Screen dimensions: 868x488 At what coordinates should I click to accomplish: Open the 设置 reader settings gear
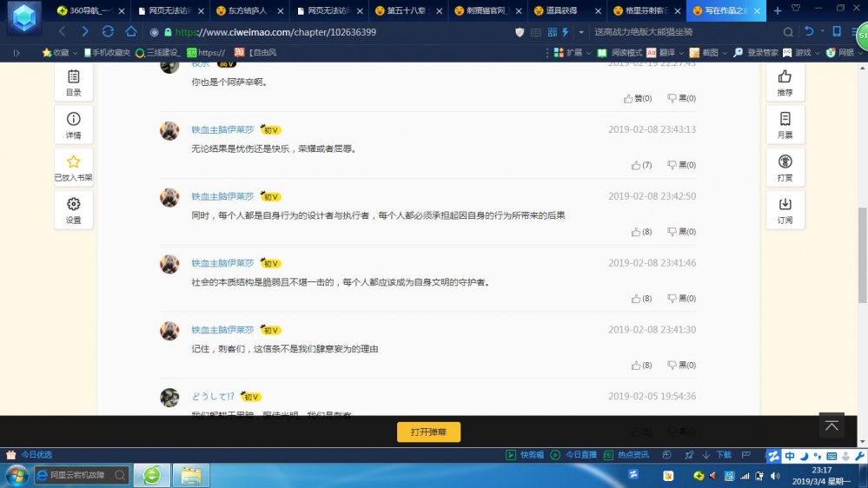(74, 210)
